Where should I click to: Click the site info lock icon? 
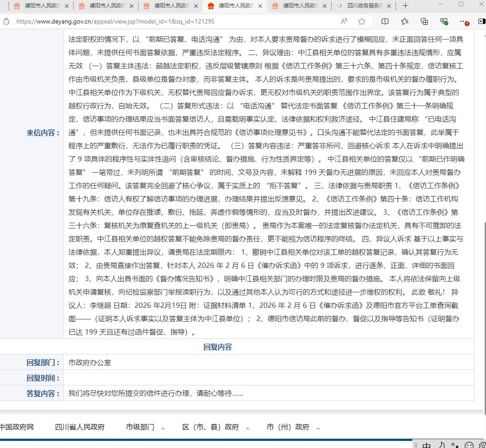click(6, 21)
